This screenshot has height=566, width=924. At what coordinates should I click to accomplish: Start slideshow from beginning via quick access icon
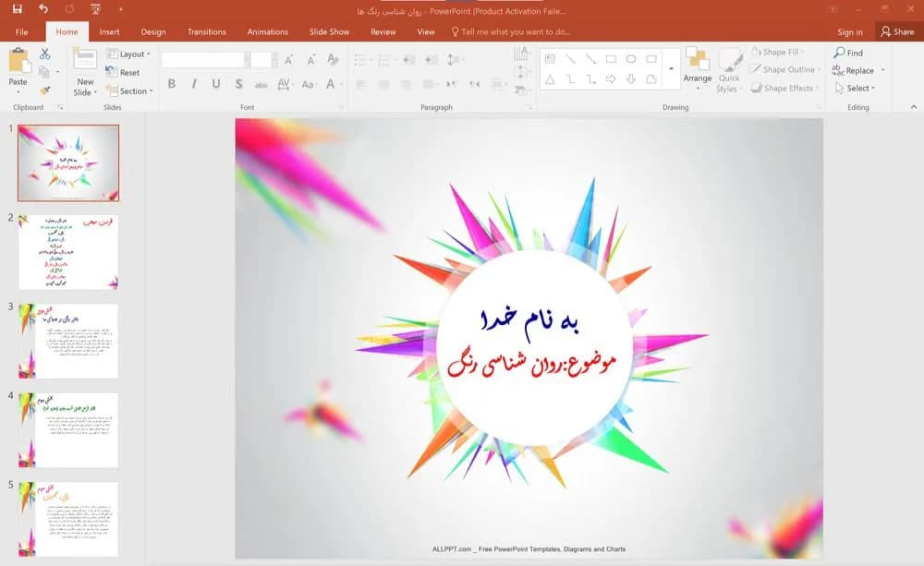(x=95, y=9)
